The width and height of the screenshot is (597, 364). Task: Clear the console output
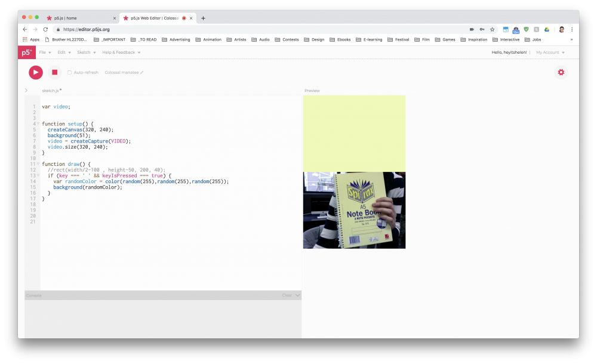tap(287, 295)
